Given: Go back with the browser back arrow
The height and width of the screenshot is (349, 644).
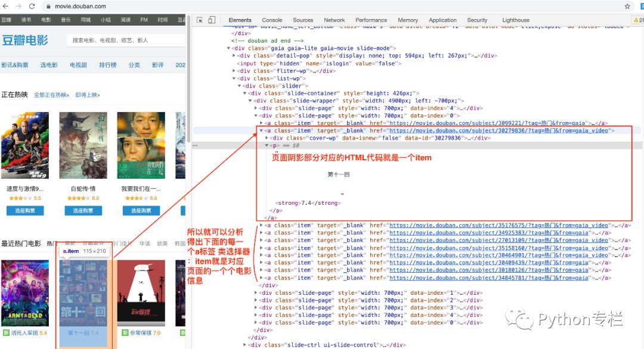Looking at the screenshot, I should [x=6, y=6].
